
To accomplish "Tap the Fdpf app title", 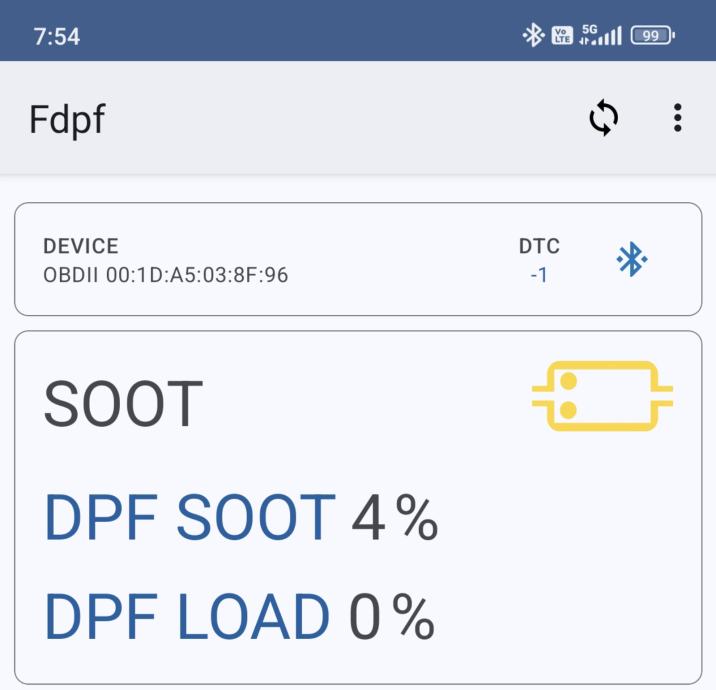I will click(67, 120).
